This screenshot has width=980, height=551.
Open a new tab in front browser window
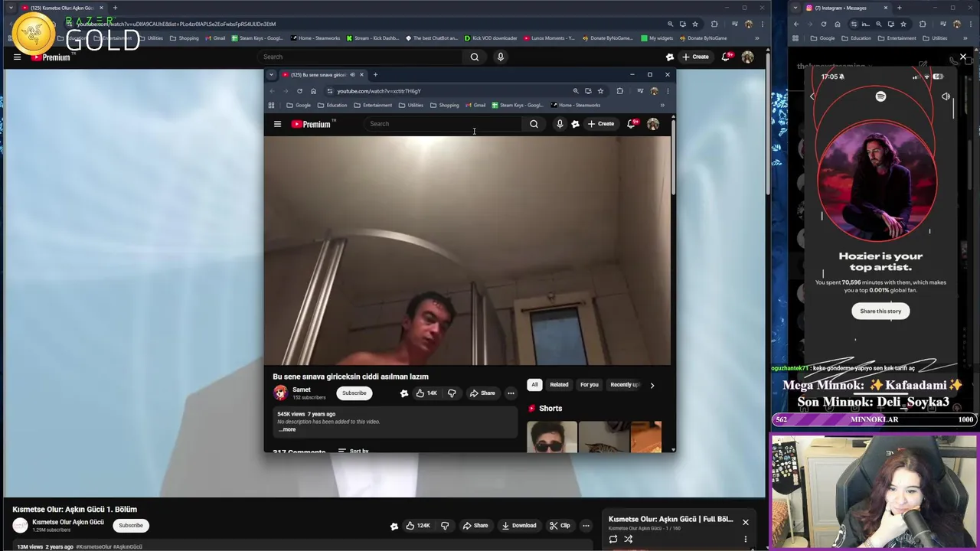coord(375,74)
